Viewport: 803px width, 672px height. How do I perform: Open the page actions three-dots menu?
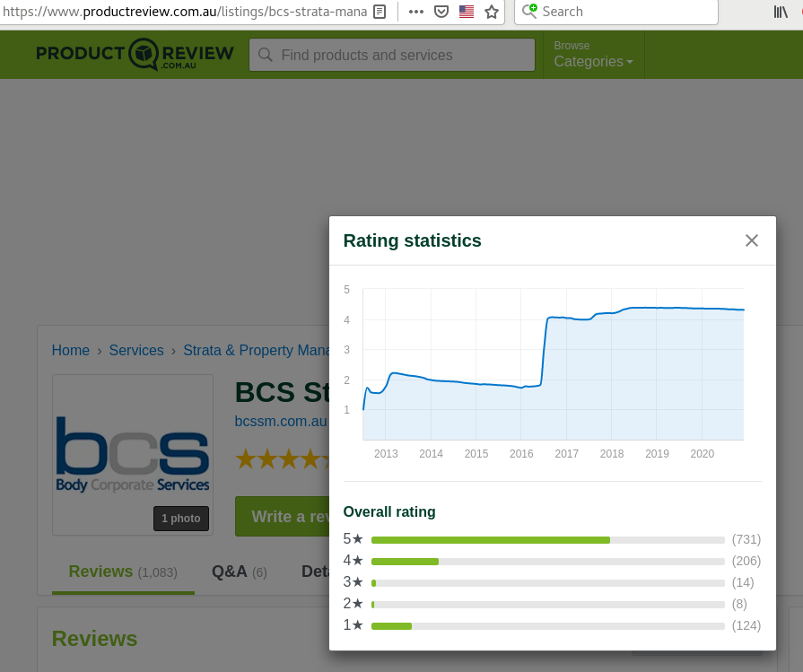pyautogui.click(x=415, y=12)
